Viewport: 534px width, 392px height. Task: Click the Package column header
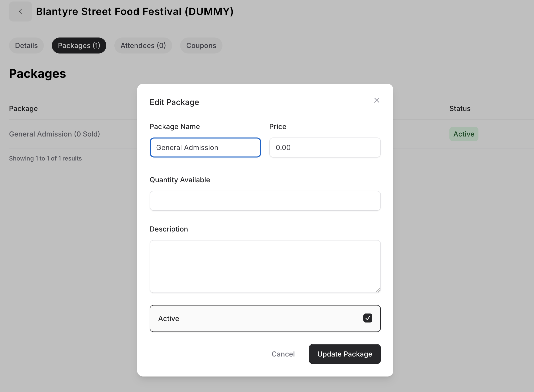[24, 108]
